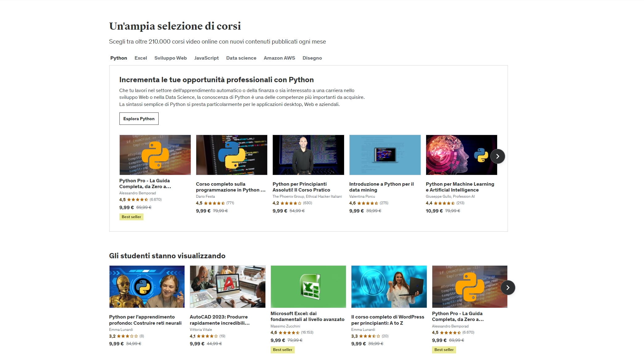Switch to the Disegno tab

click(x=312, y=58)
